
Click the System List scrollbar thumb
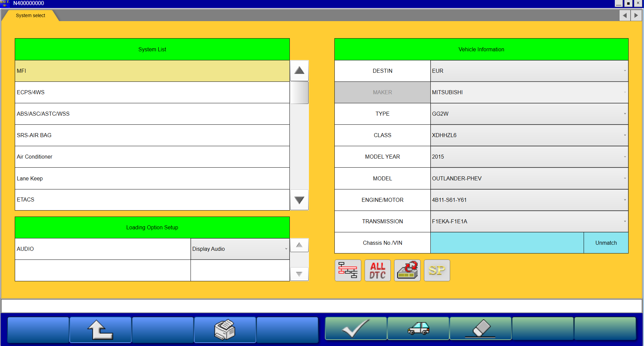click(299, 93)
